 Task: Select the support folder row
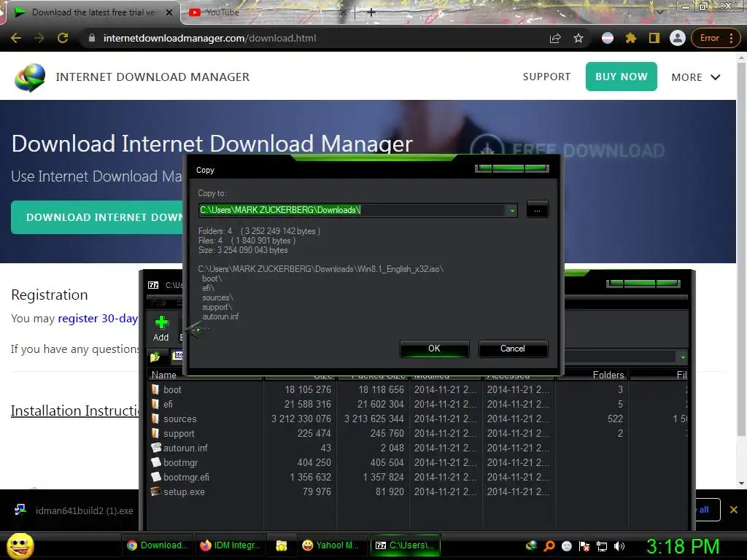pos(417,433)
